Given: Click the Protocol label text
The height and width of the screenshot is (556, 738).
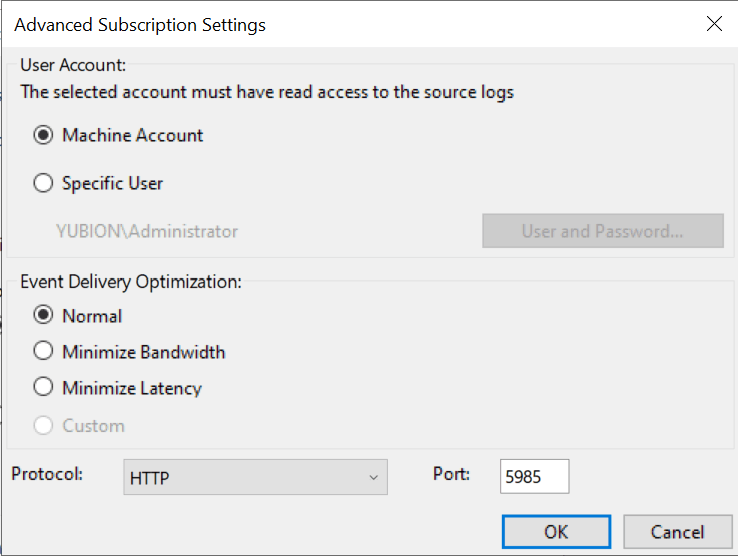Looking at the screenshot, I should tap(47, 474).
